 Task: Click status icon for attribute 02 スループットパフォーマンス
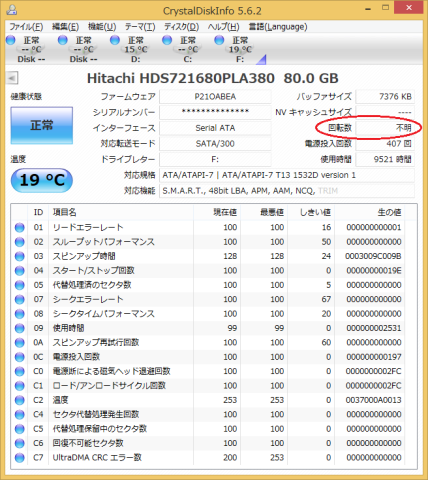pyautogui.click(x=20, y=242)
